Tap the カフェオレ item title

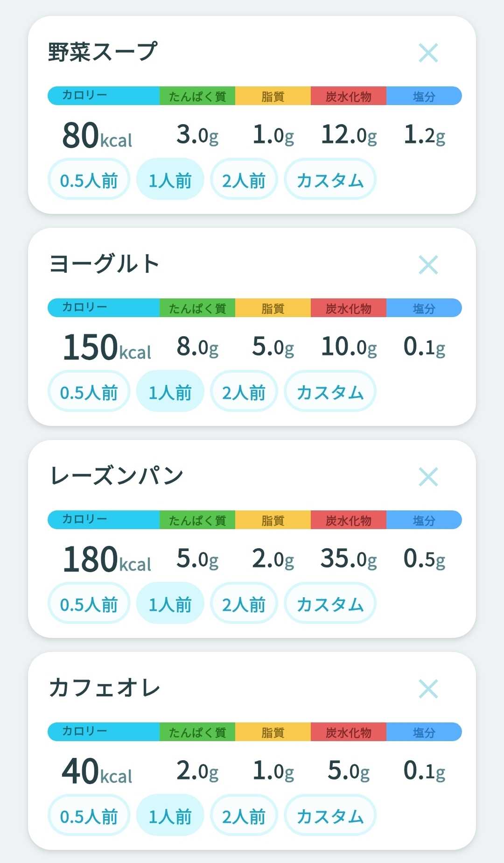point(105,688)
